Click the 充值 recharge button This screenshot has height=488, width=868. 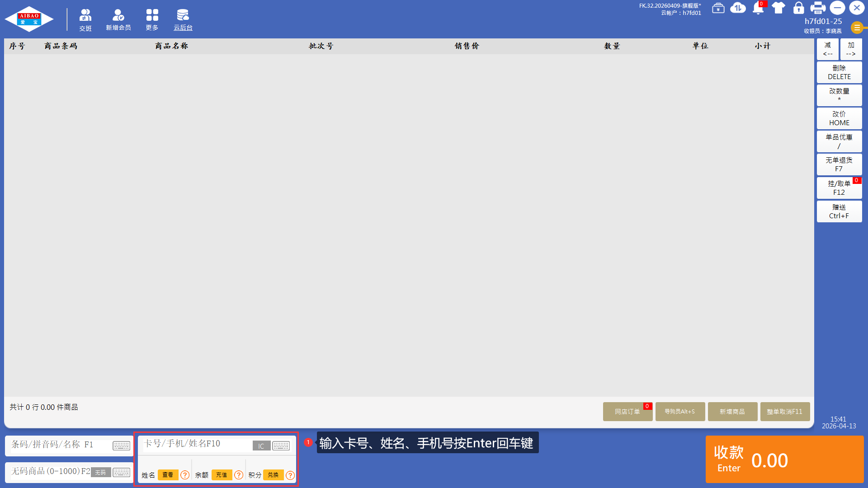[x=222, y=475]
